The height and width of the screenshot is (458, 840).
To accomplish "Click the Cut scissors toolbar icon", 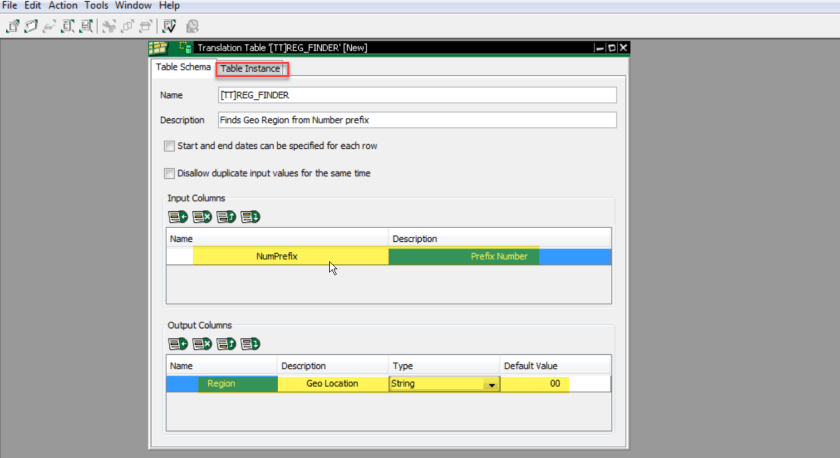I will pos(109,26).
